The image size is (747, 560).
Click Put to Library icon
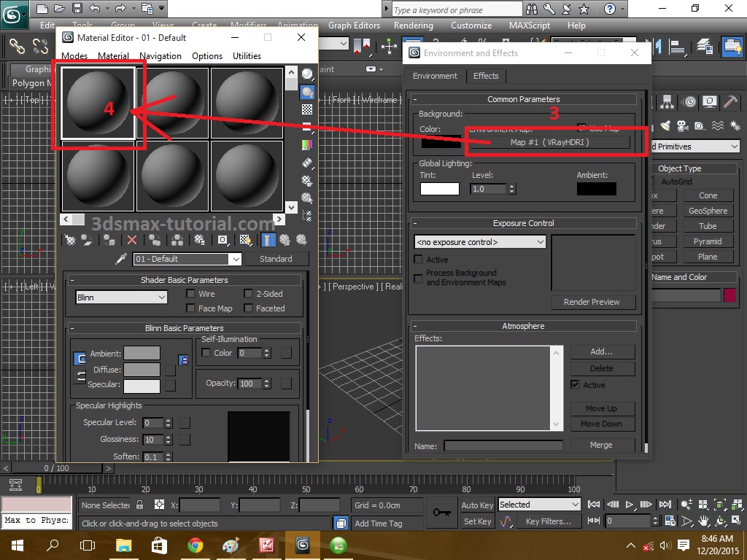pos(200,240)
